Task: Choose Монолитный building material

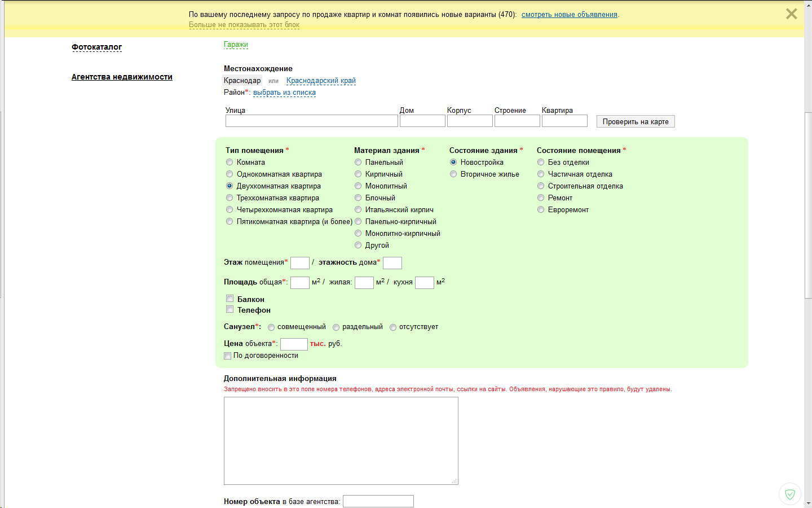Action: pyautogui.click(x=358, y=186)
